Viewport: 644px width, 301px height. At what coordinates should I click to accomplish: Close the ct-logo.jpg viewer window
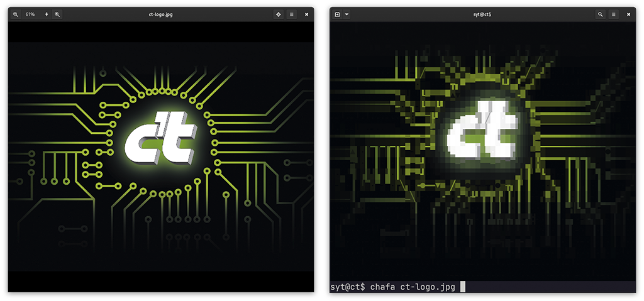306,14
